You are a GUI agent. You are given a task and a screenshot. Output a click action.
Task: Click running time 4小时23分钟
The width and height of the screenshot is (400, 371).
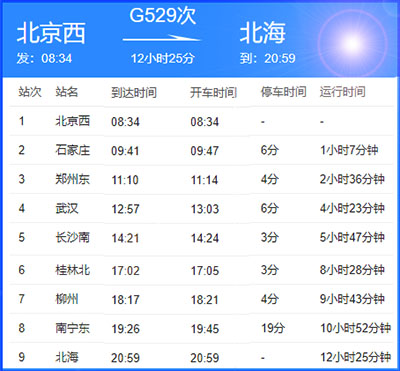pos(352,209)
